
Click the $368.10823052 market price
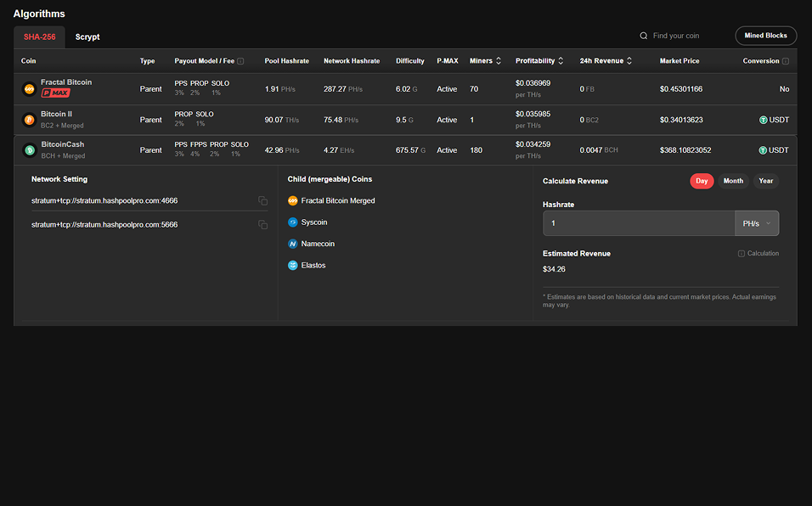click(685, 150)
